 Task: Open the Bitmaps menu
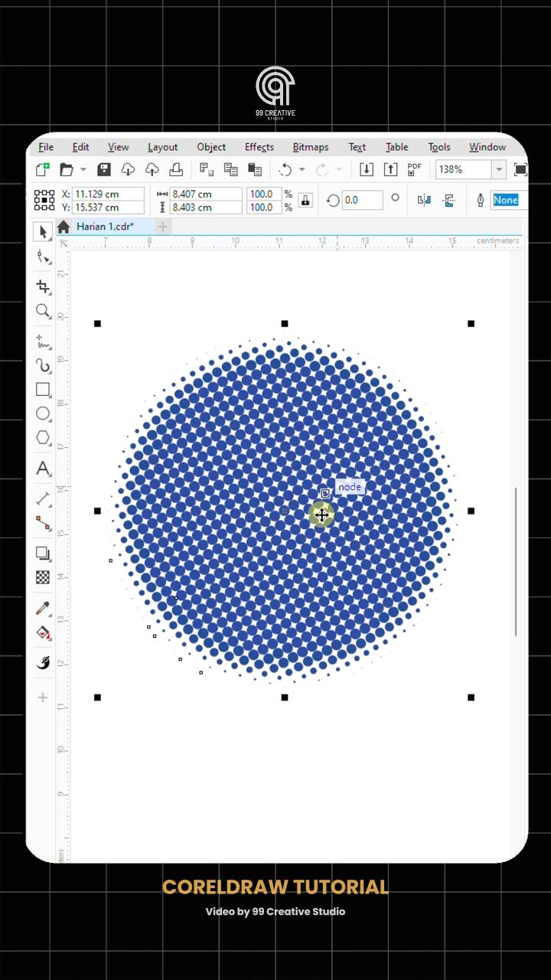(311, 147)
